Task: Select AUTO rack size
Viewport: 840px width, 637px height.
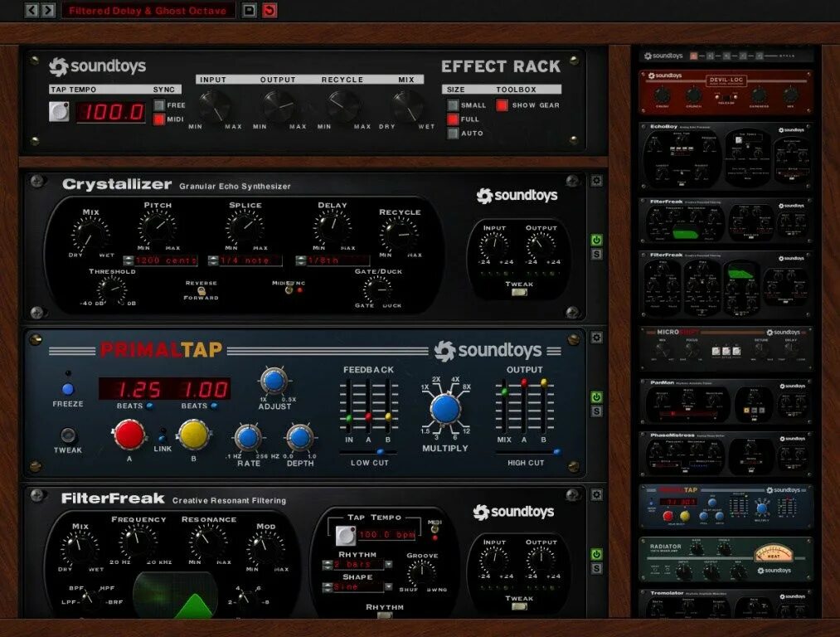Action: (454, 134)
